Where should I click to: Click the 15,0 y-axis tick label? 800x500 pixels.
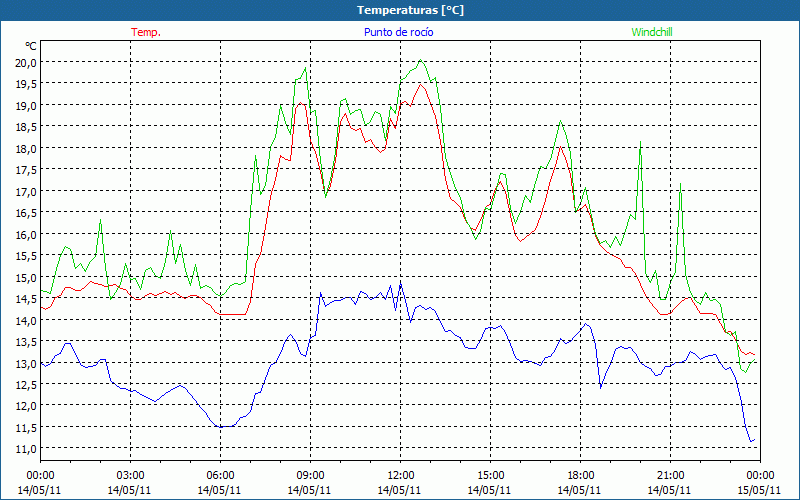point(25,277)
